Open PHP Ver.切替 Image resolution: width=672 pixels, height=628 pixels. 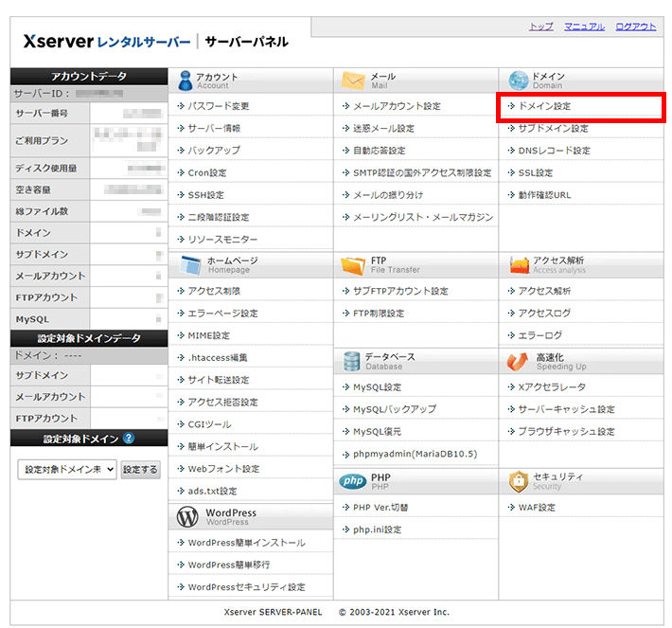click(x=380, y=508)
